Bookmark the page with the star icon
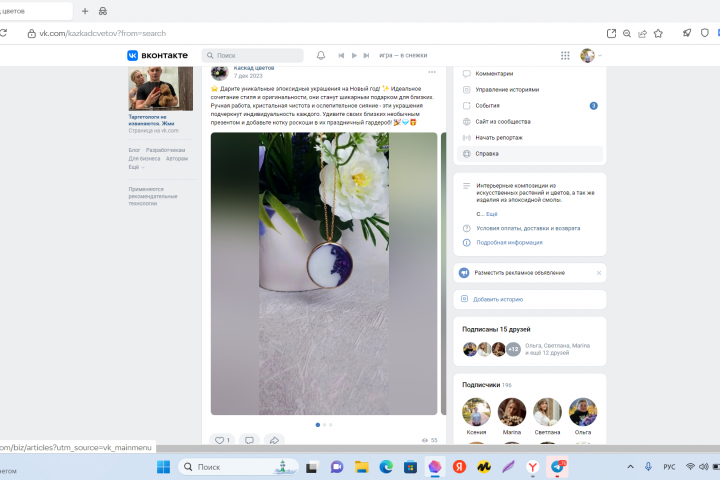Viewport: 720px width, 480px height. point(658,34)
